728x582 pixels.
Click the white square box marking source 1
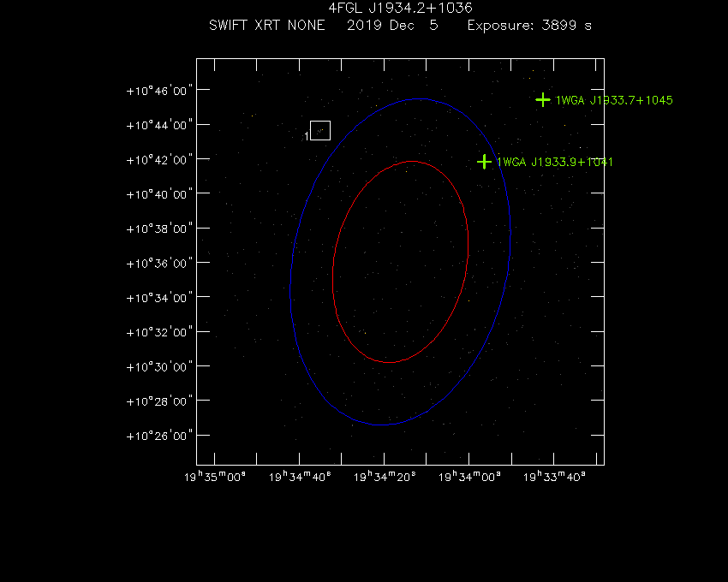click(320, 130)
